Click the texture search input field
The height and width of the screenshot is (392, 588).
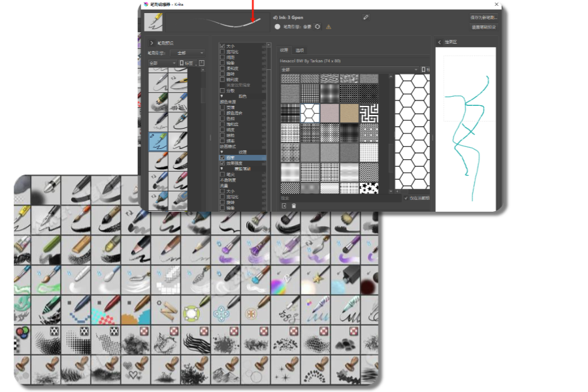click(x=341, y=198)
